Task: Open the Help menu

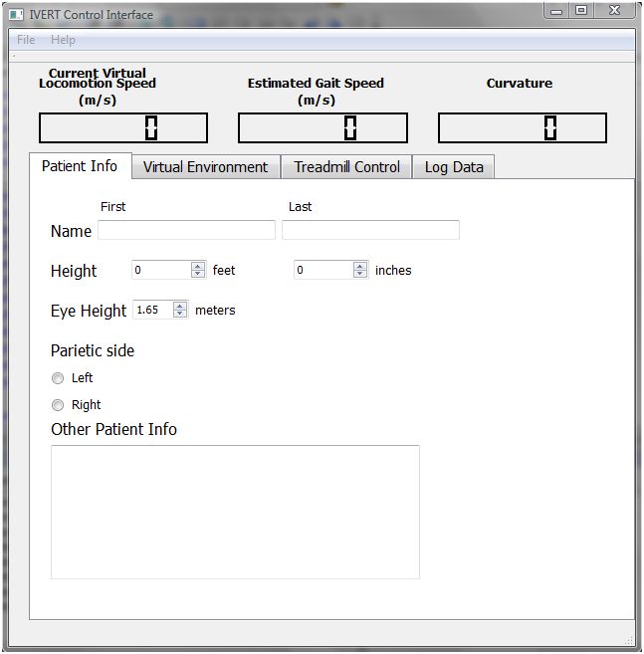Action: (63, 40)
